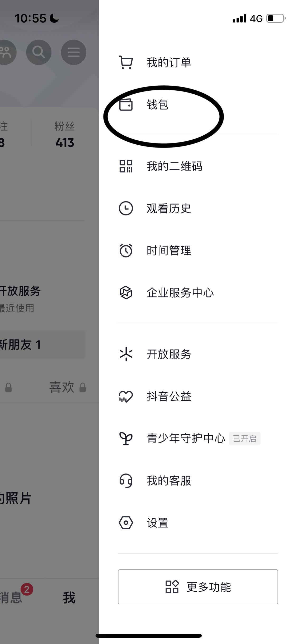Open 观看历史 via the clock icon
The height and width of the screenshot is (644, 297).
click(x=126, y=209)
